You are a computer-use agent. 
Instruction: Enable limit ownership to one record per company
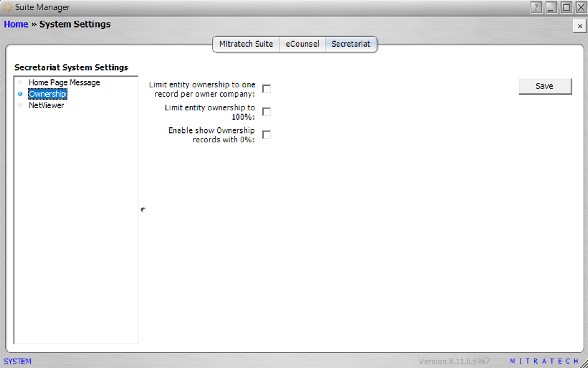tap(266, 89)
